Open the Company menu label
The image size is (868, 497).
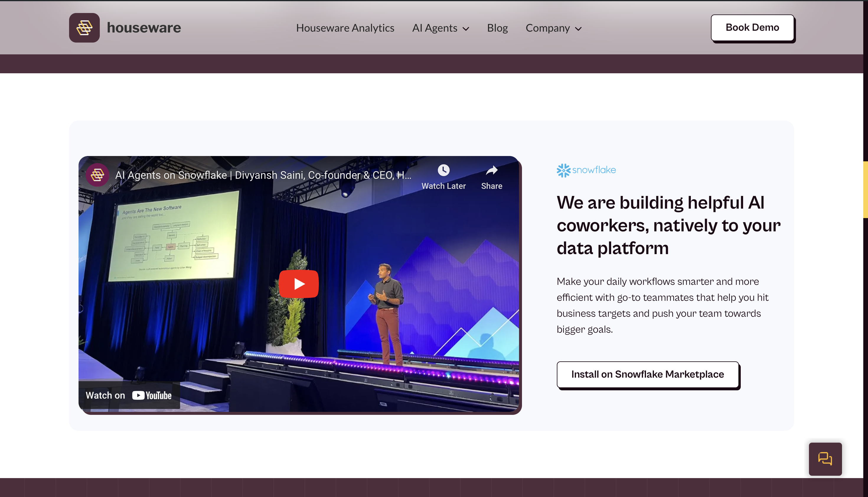point(547,28)
